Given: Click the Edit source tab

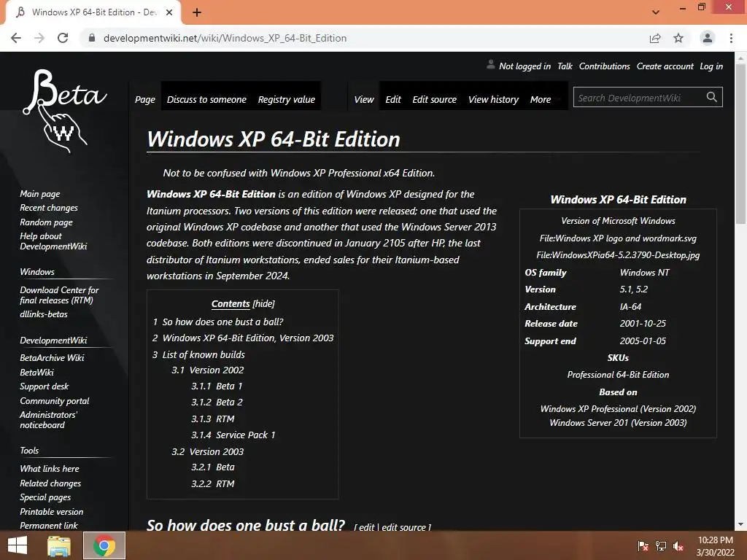Looking at the screenshot, I should 435,99.
